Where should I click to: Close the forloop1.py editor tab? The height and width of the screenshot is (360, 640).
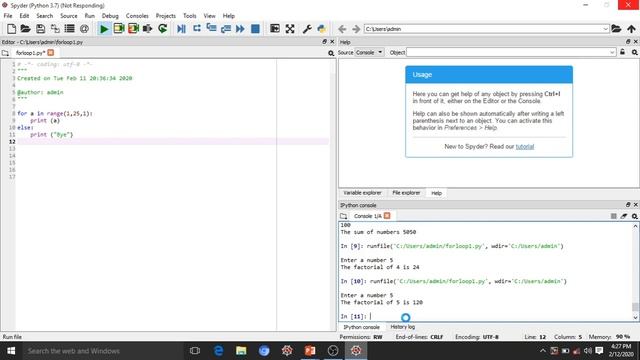(x=51, y=53)
